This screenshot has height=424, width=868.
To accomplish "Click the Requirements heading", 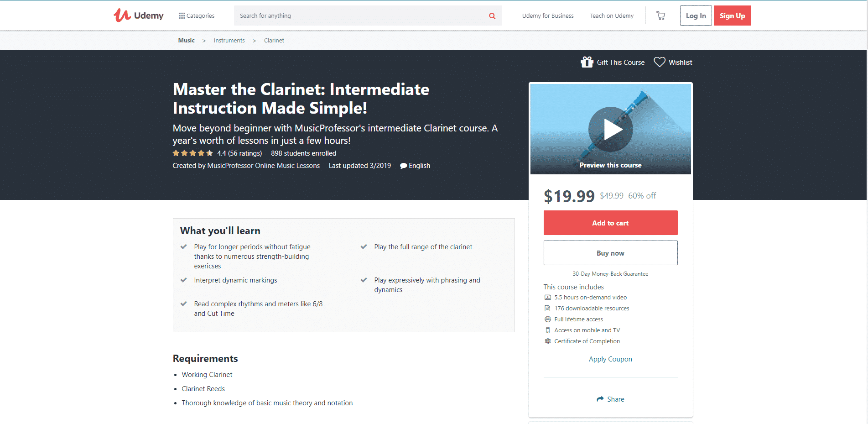I will 205,358.
